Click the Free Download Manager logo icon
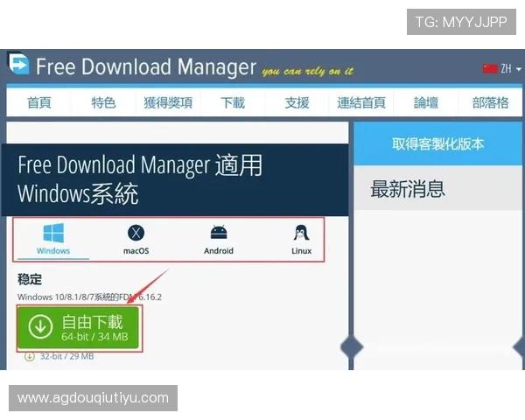The width and height of the screenshot is (525, 420). [x=18, y=63]
